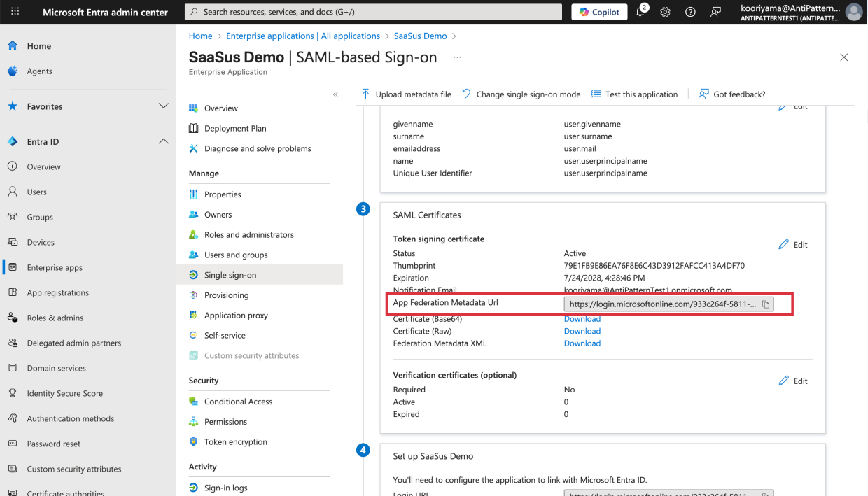Click Home breadcrumb link
868x496 pixels.
click(200, 36)
